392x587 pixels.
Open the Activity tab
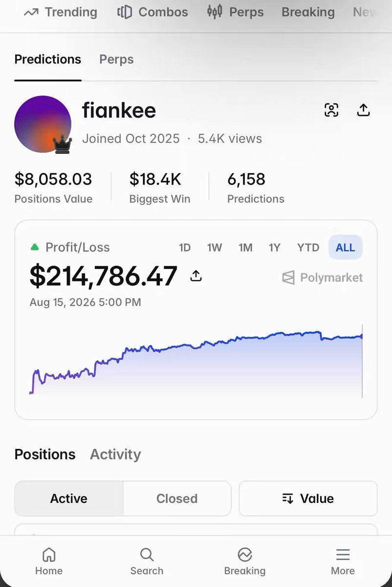click(115, 454)
